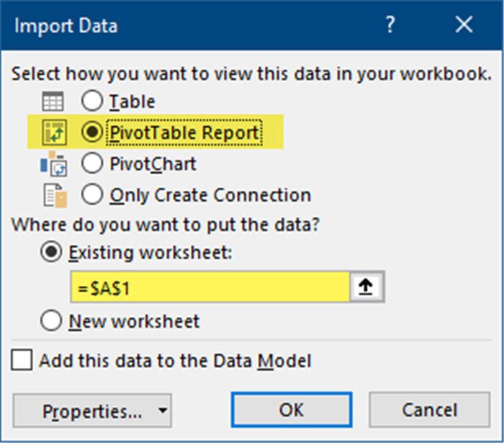The height and width of the screenshot is (443, 504).
Task: Confirm with the OK button
Action: point(291,411)
